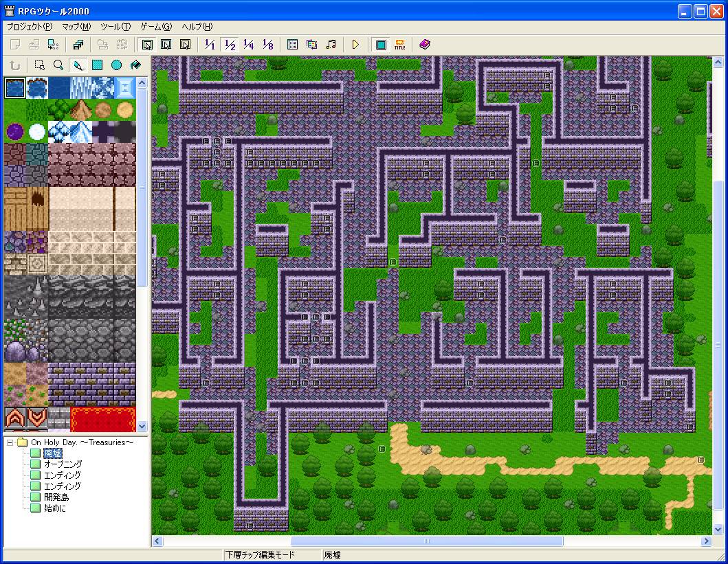Click the Open Project toolbar icon
Image resolution: width=728 pixels, height=564 pixels.
[34, 45]
